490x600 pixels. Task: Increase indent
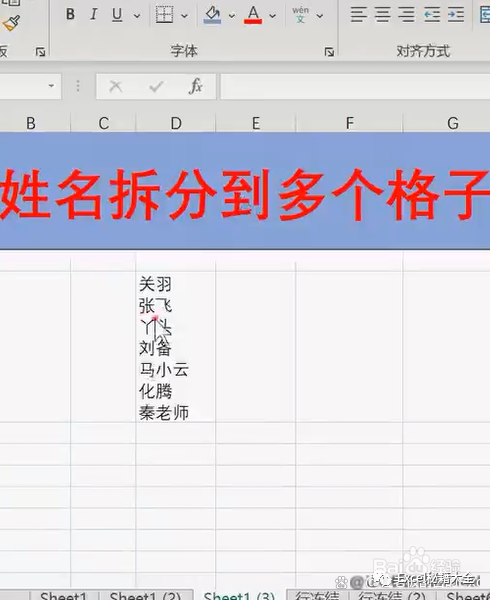[x=456, y=15]
